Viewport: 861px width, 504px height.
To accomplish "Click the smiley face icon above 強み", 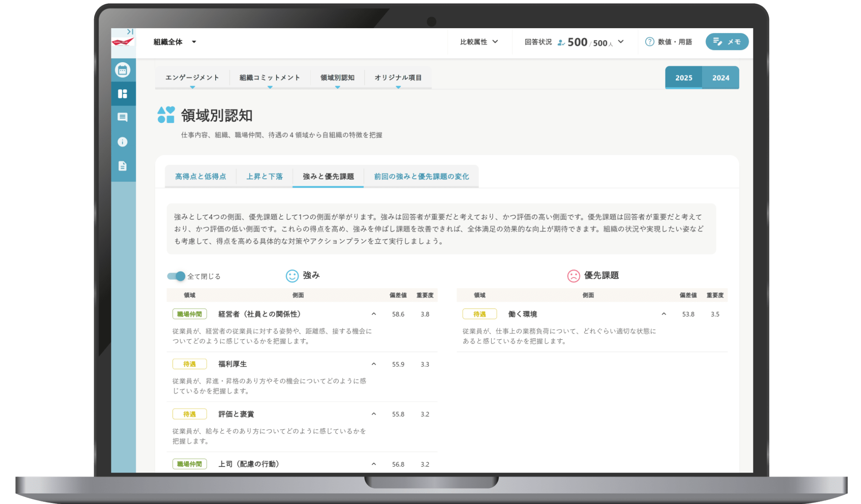I will [x=291, y=276].
